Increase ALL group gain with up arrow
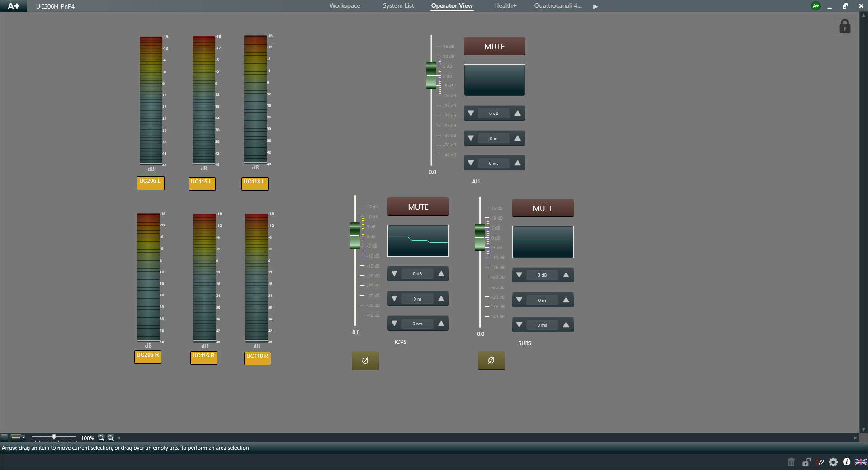The height and width of the screenshot is (470, 868). tap(518, 113)
